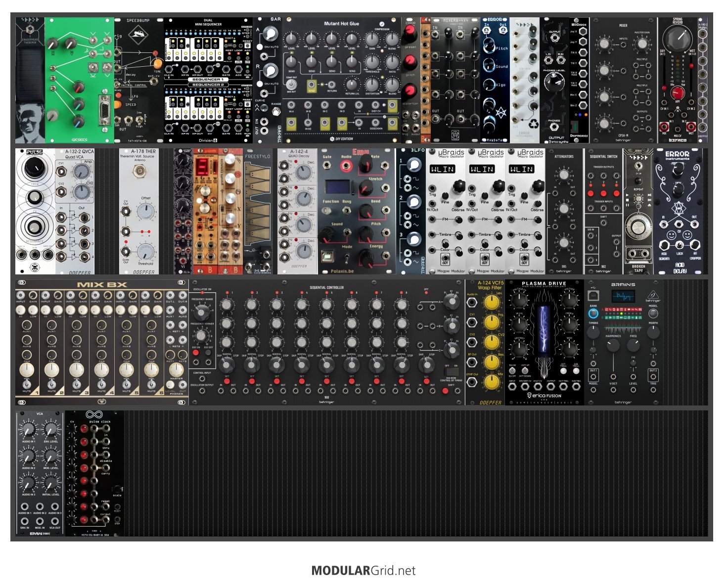Image resolution: width=728 pixels, height=581 pixels.
Task: Click the first µBraids WLIN display
Action: tap(442, 169)
